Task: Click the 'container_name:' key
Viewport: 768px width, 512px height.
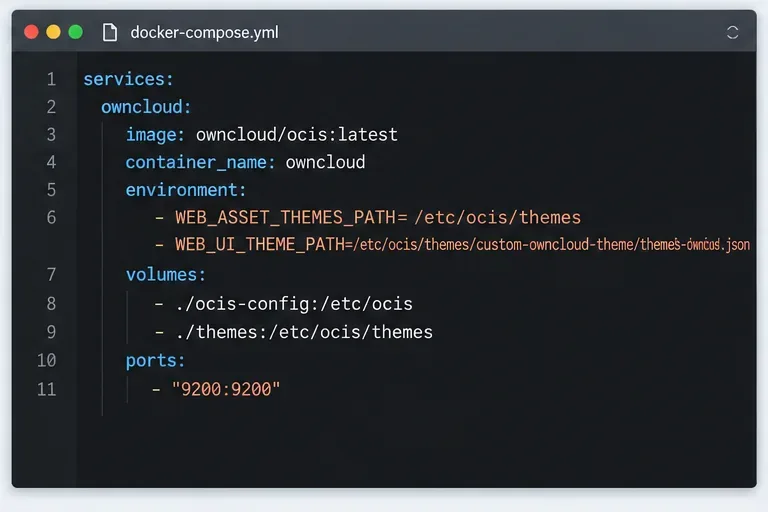Action: click(x=200, y=162)
